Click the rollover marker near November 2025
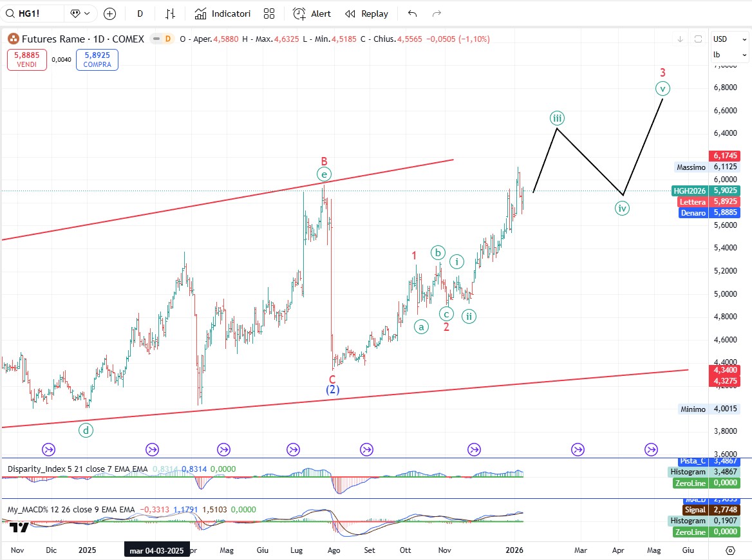The height and width of the screenshot is (560, 752). click(x=474, y=449)
